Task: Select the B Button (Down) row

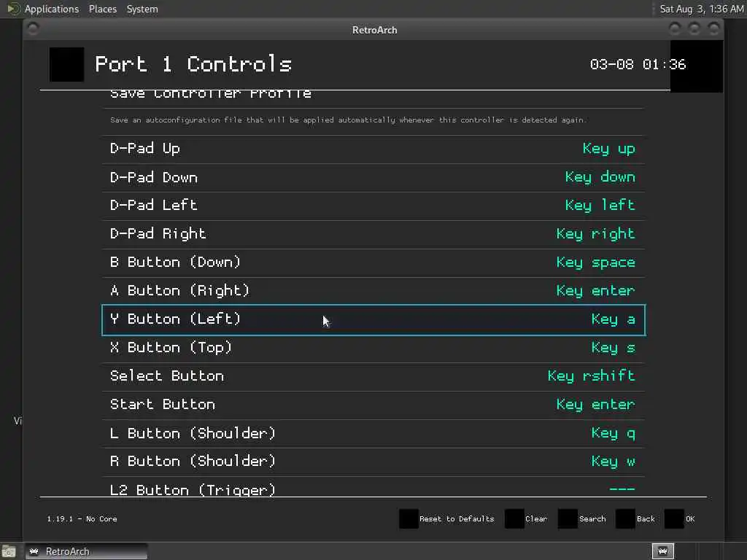Action: pos(373,262)
